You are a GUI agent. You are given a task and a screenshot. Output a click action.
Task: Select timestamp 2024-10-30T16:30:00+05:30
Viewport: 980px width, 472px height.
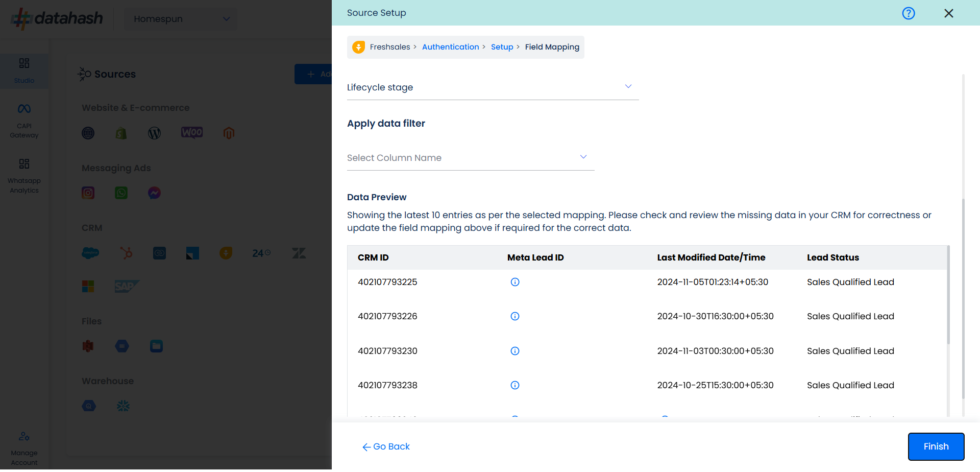click(x=715, y=316)
